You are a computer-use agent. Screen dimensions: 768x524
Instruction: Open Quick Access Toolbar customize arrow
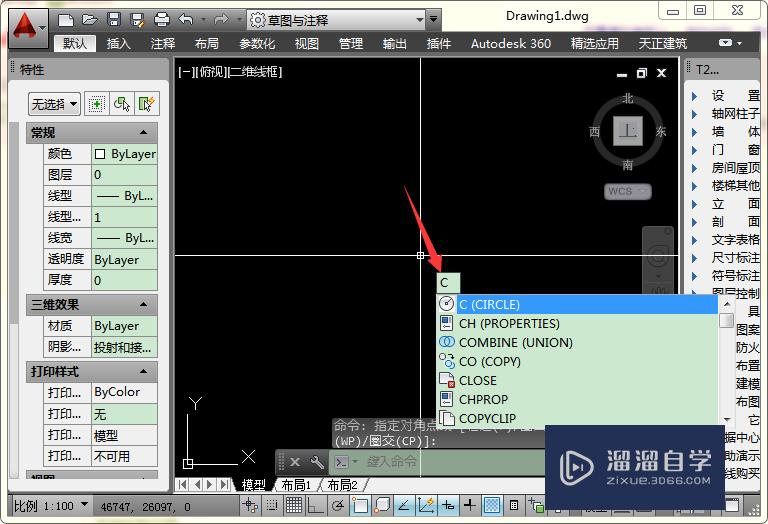pyautogui.click(x=433, y=20)
